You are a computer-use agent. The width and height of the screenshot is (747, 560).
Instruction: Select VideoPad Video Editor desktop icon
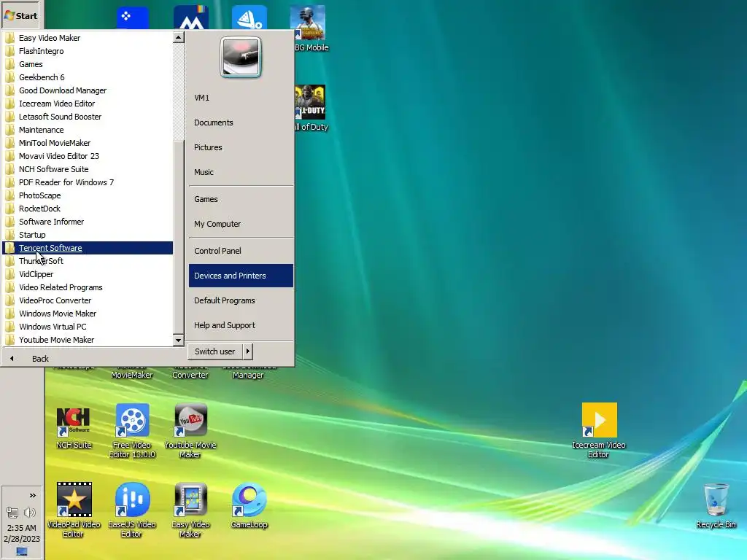pyautogui.click(x=74, y=510)
